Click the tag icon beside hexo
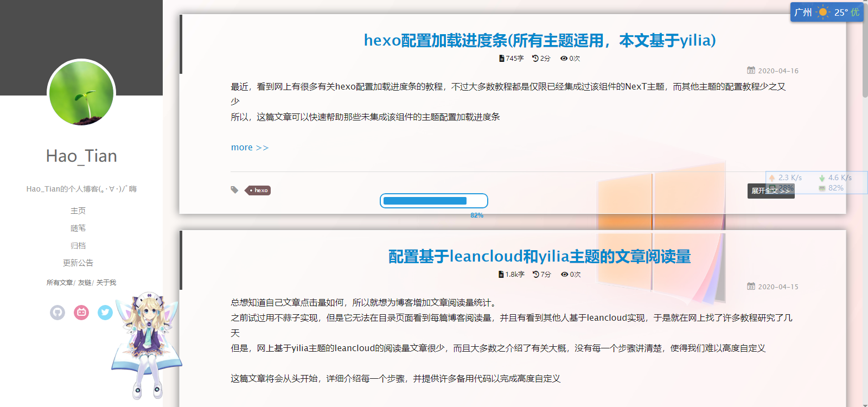The image size is (868, 407). 234,190
